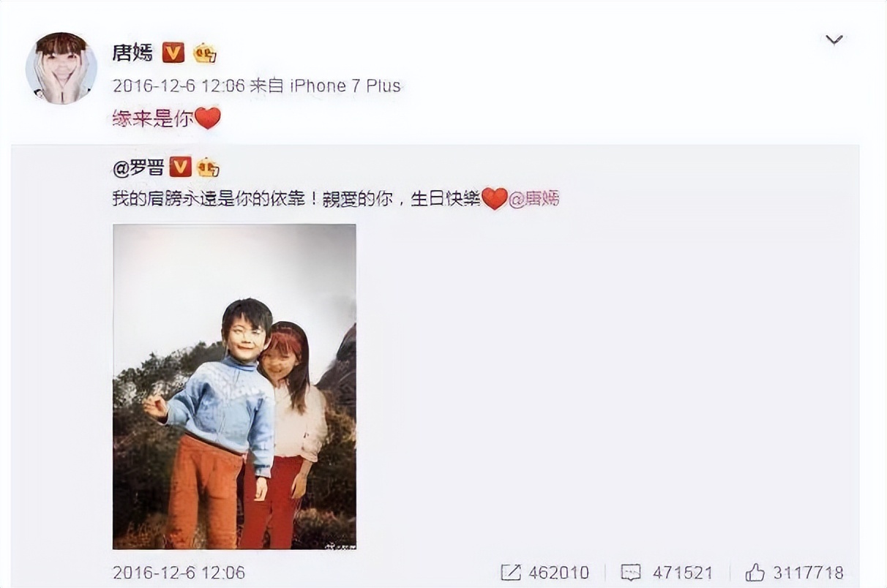Open the @罗晋 username link
Screen dimensions: 887x588
[138, 167]
